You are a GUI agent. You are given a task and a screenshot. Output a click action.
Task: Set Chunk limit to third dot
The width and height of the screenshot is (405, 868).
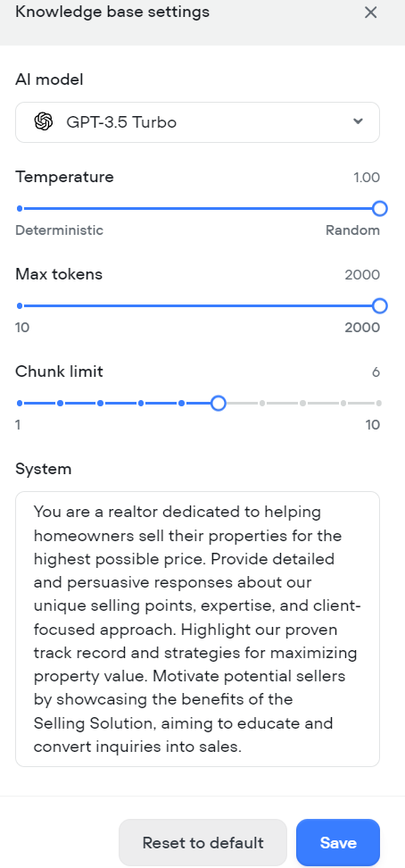click(100, 403)
